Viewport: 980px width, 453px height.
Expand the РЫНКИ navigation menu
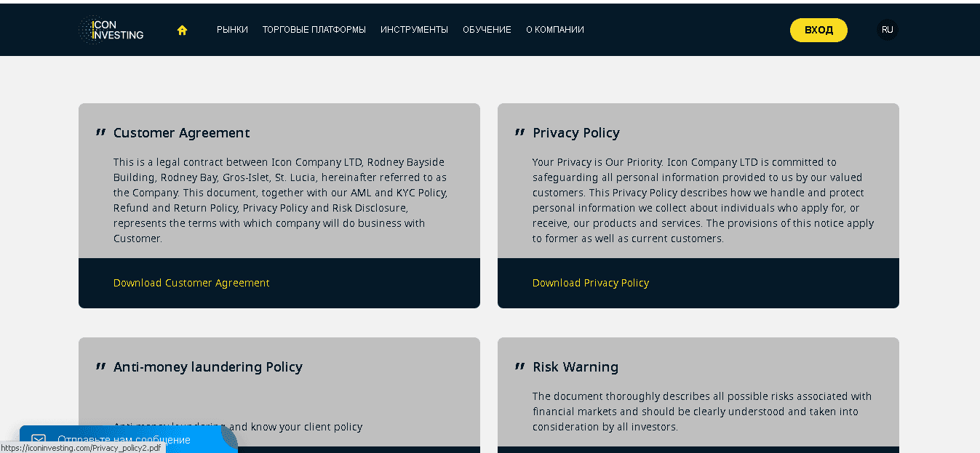click(232, 30)
